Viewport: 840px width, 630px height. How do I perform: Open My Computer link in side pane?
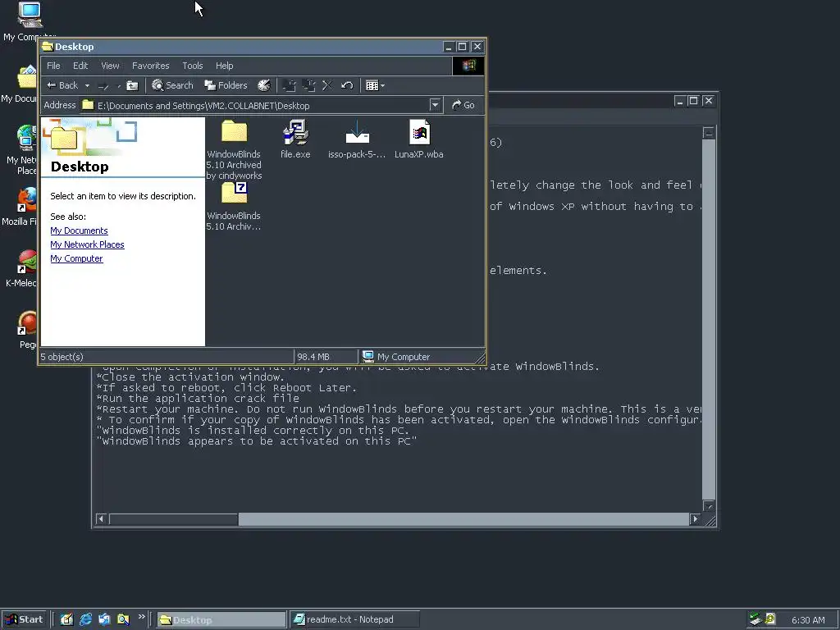76,258
